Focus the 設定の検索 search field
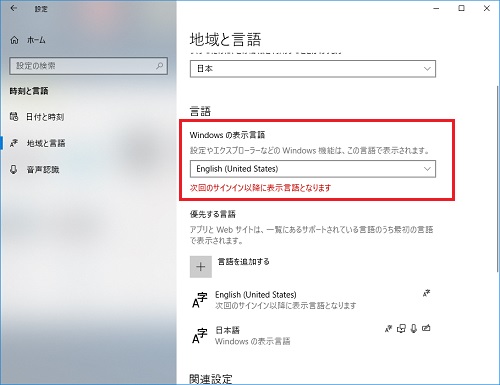 pos(88,66)
